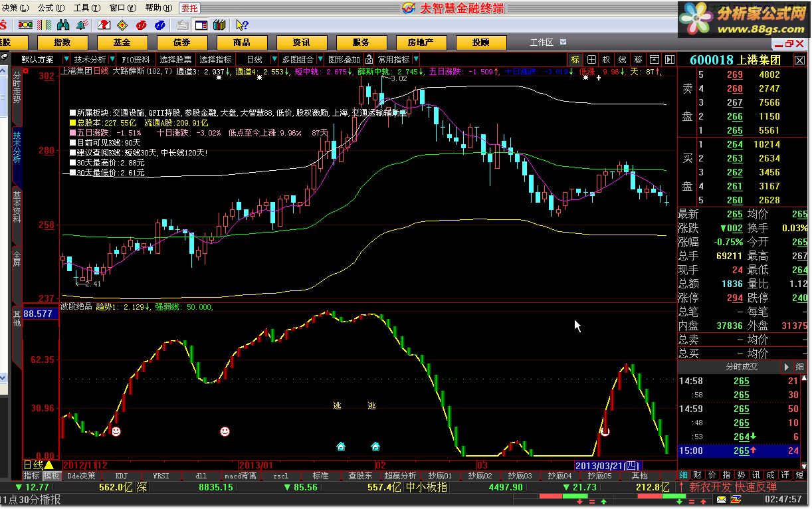Click the 选择股票 toolbar button
The height and width of the screenshot is (509, 812).
point(175,59)
